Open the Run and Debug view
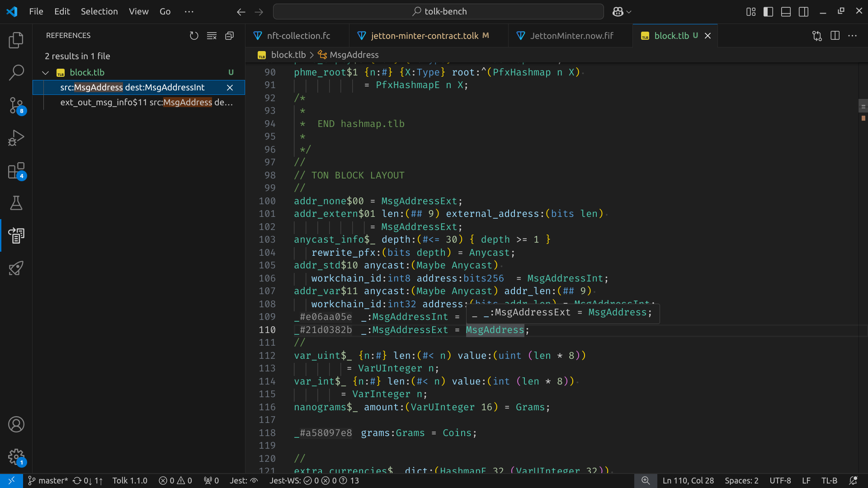Screen dimensions: 868x488 click(x=16, y=138)
